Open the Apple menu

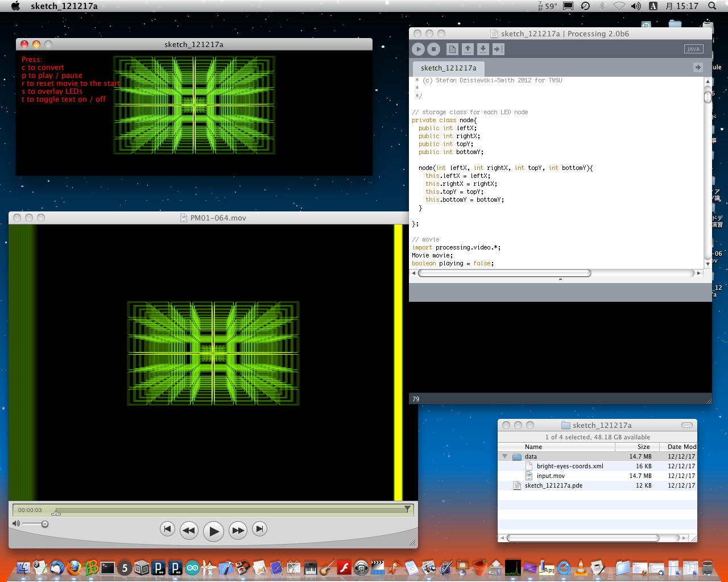click(x=15, y=6)
